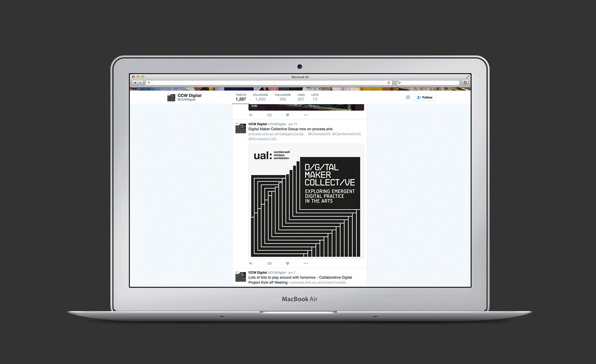
Task: Click the plus add-bookmark button beside address bar
Action: tap(149, 82)
